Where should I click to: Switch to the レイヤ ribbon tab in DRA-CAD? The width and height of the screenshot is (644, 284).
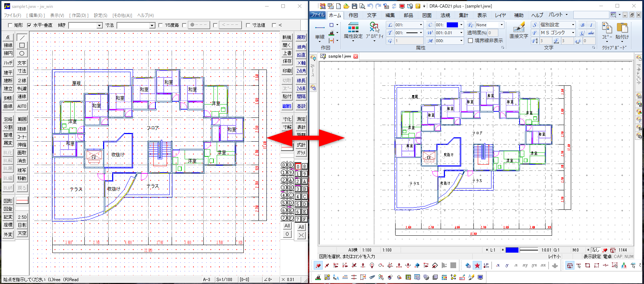click(500, 15)
